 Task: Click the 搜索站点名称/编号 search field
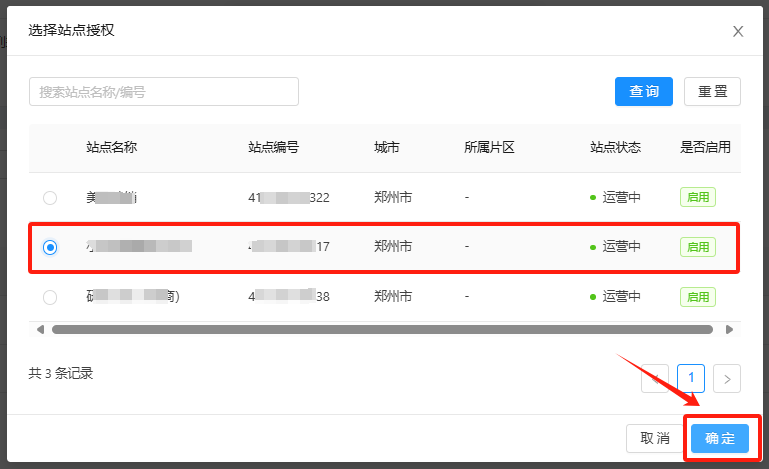pos(164,92)
